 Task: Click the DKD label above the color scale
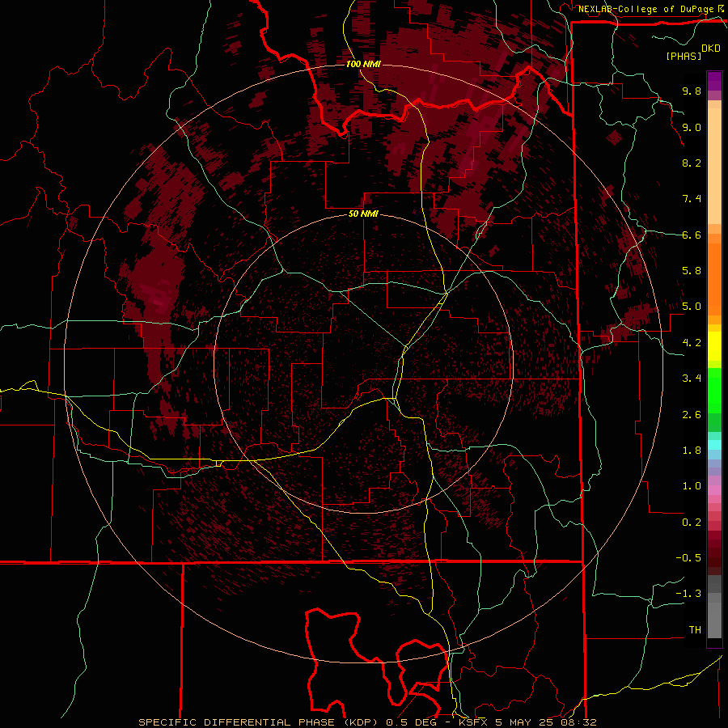click(710, 49)
